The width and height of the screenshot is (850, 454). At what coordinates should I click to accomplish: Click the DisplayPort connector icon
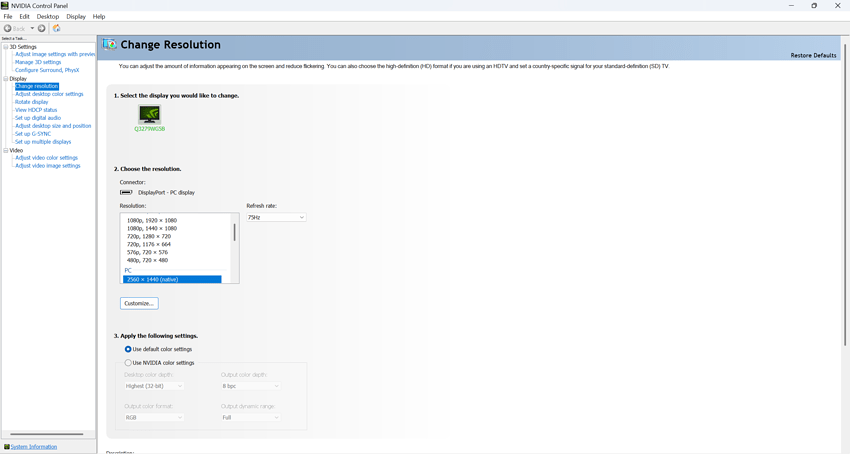point(126,193)
